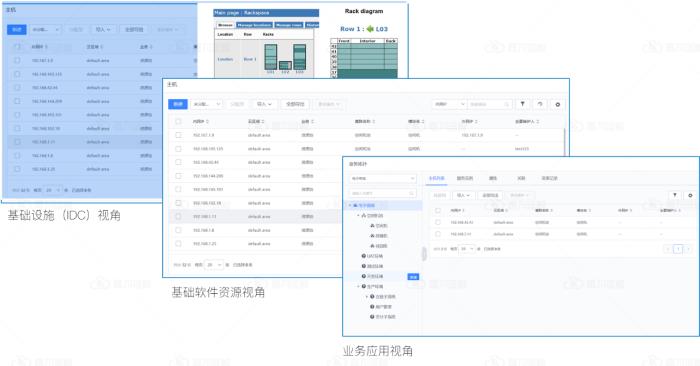The image size is (700, 366).
Task: Click the Row 1 link in Rackspace table
Action: point(250,59)
